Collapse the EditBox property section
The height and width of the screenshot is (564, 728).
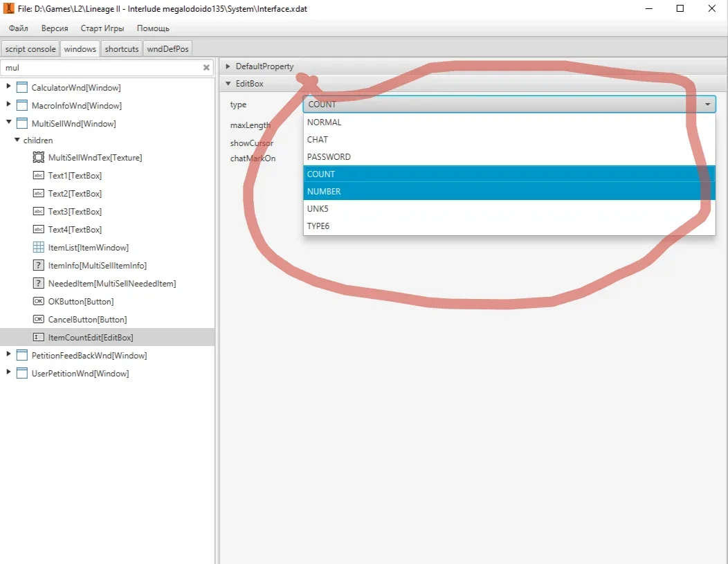click(x=228, y=84)
